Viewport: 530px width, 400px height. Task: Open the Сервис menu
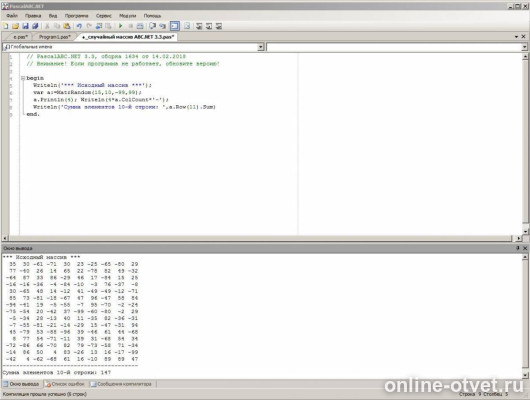103,16
